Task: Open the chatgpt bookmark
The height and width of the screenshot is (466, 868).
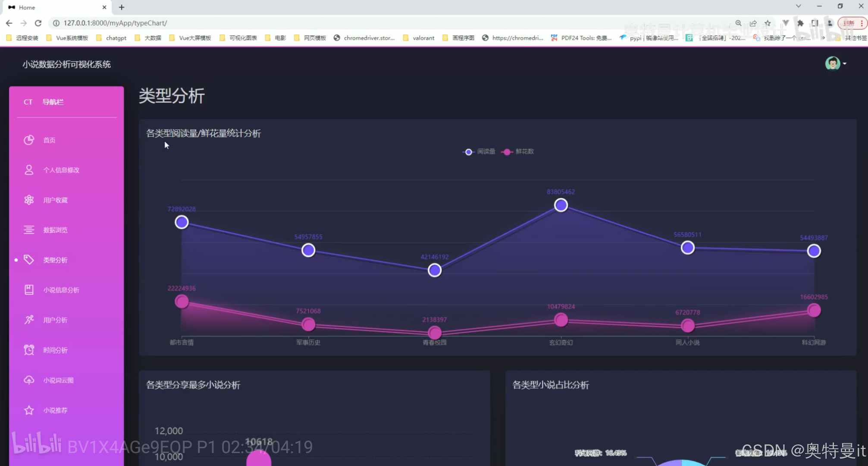Action: tap(111, 38)
